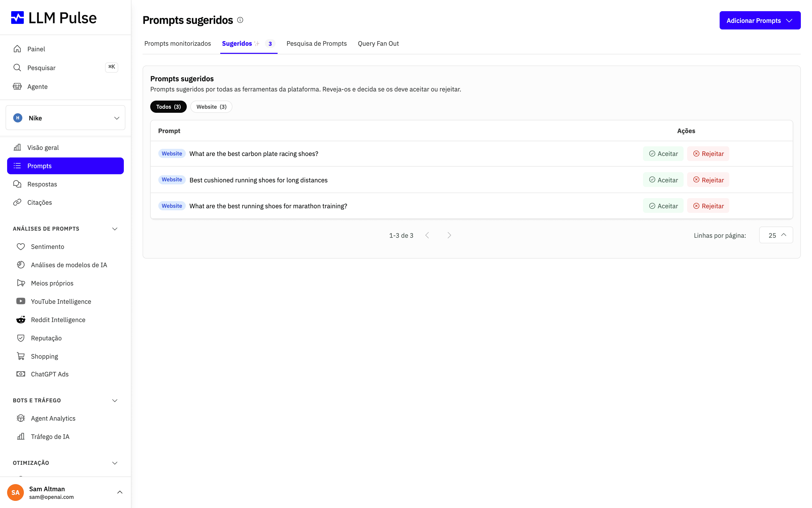Reject the cushioned running shoes prompt

(708, 180)
